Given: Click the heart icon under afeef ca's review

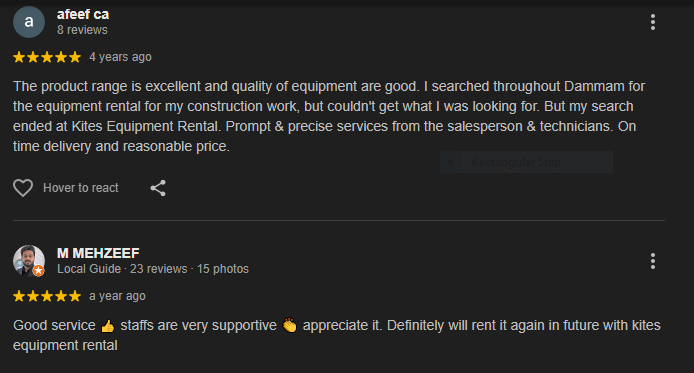Looking at the screenshot, I should (x=23, y=188).
